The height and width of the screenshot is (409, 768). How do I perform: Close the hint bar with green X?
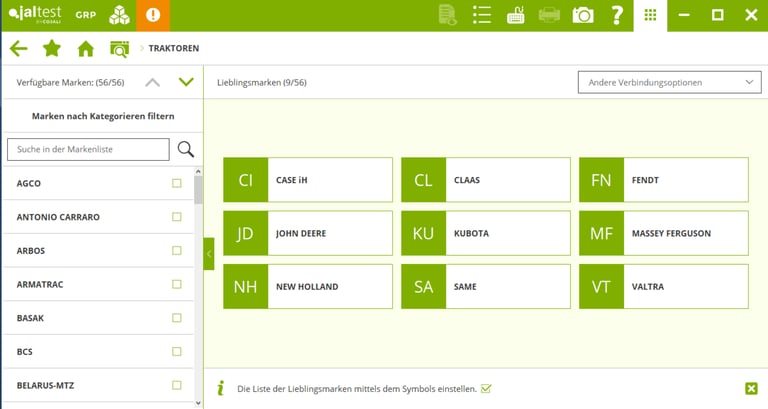click(751, 388)
